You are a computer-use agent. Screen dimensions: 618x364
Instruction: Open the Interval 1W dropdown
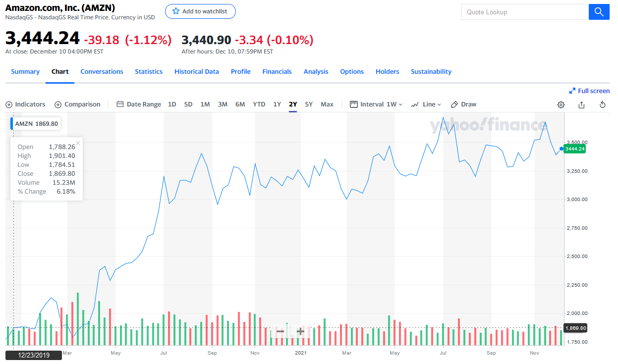[376, 104]
